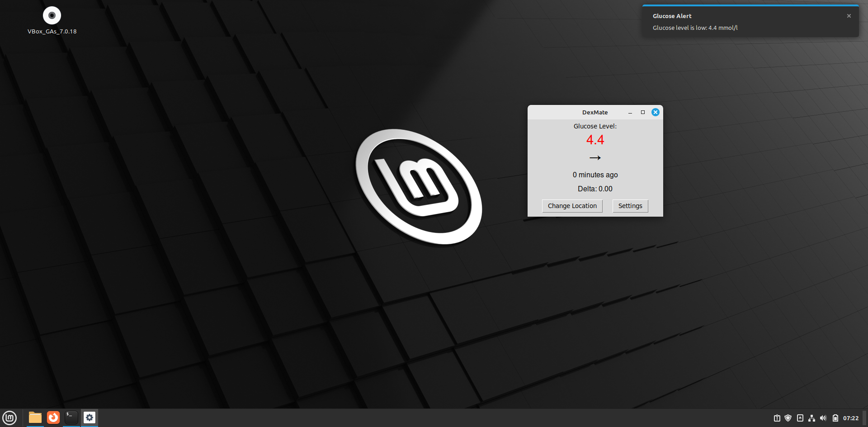
Task: Open the Terminal from the panel
Action: click(x=71, y=418)
